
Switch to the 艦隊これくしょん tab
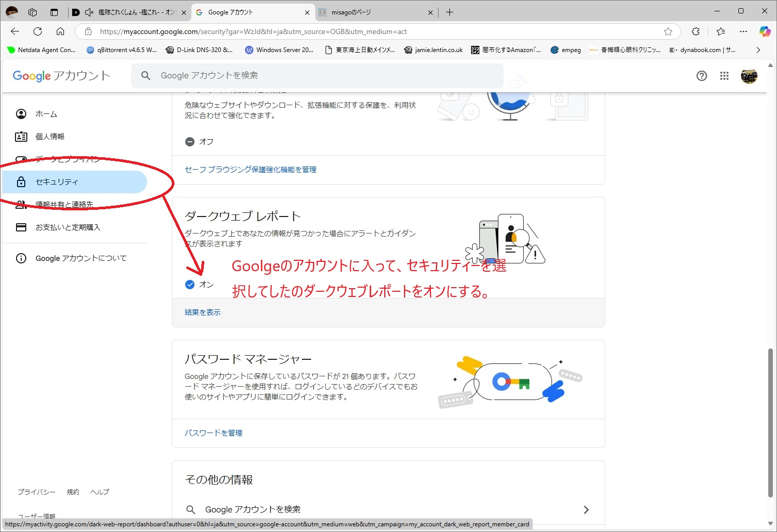[x=129, y=12]
